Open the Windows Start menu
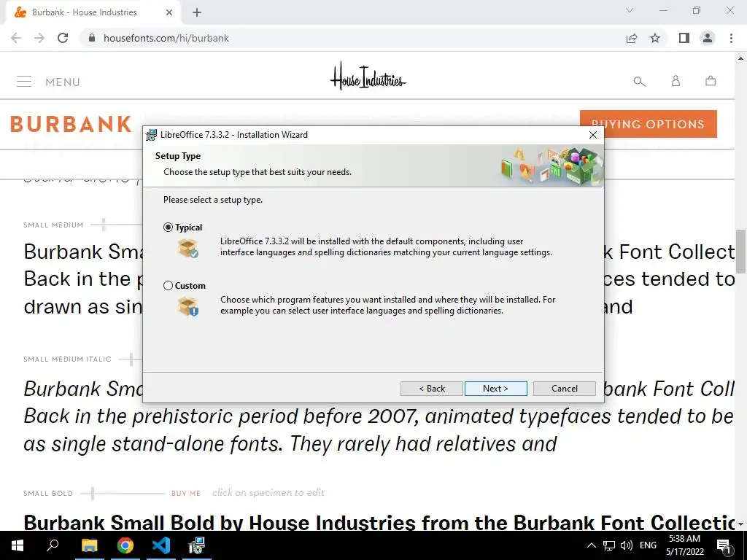747x560 pixels. [x=18, y=545]
